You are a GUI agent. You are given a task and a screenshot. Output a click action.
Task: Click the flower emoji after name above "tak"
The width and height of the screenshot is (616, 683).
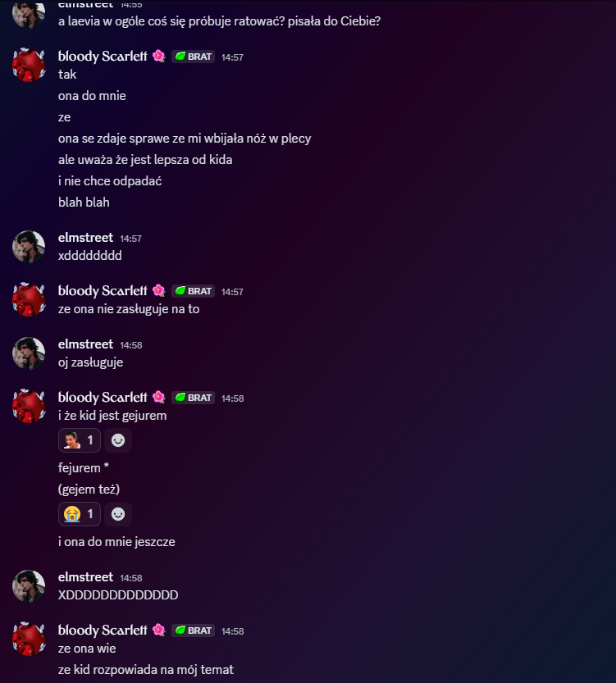[159, 57]
